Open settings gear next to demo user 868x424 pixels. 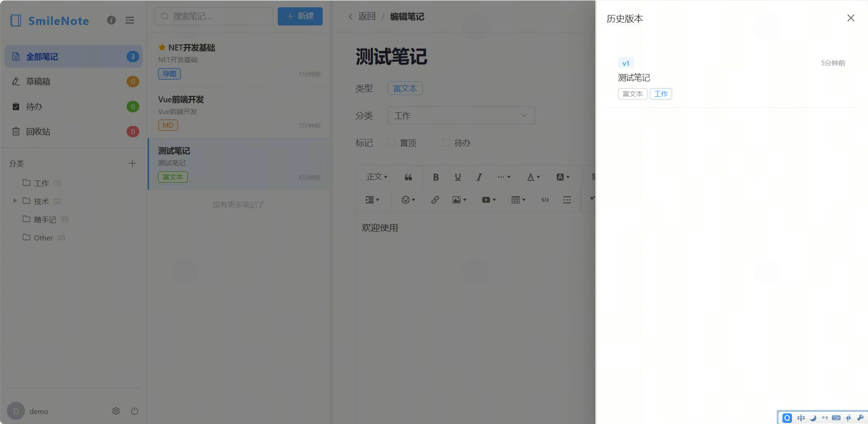[x=116, y=411]
